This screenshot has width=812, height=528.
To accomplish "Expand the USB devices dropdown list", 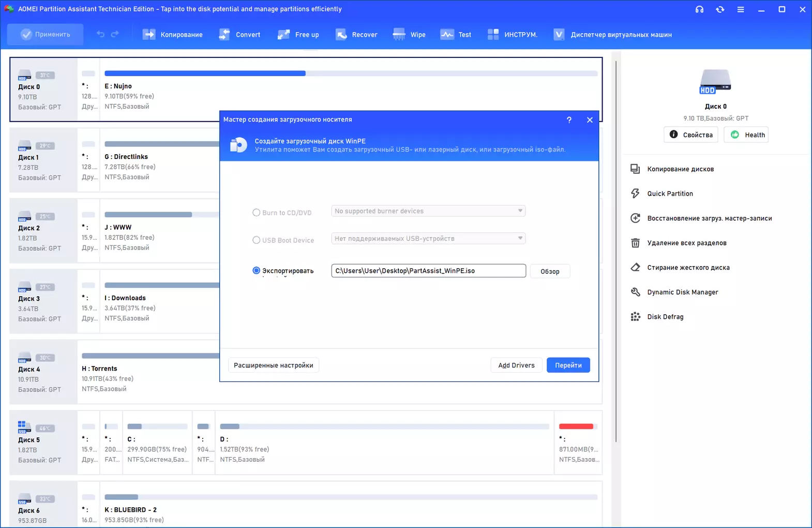I will (428, 238).
